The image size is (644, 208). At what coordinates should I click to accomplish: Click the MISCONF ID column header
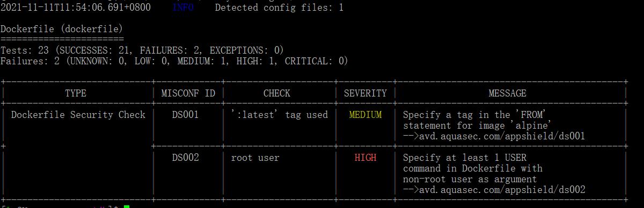coord(188,93)
